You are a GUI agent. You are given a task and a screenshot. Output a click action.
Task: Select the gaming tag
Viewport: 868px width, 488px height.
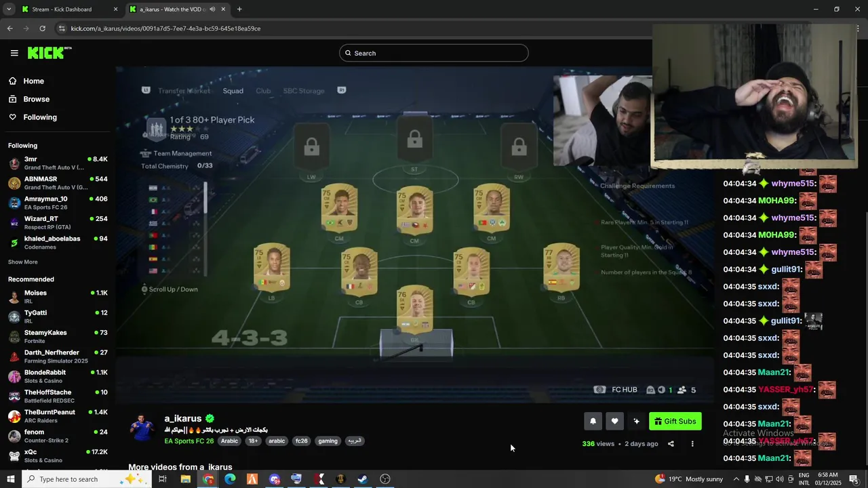click(328, 441)
